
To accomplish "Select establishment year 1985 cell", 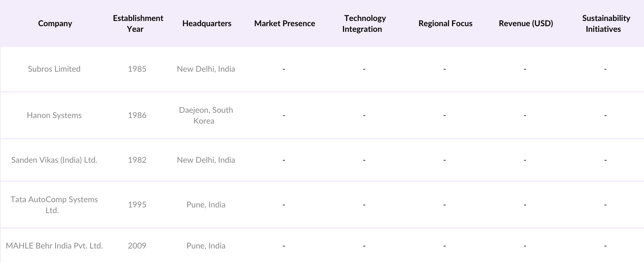I will pos(137,69).
